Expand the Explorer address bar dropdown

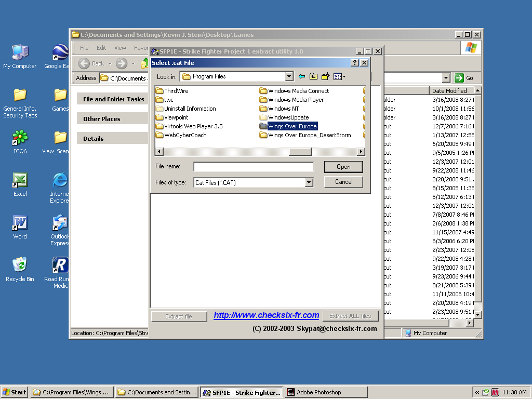[x=446, y=78]
